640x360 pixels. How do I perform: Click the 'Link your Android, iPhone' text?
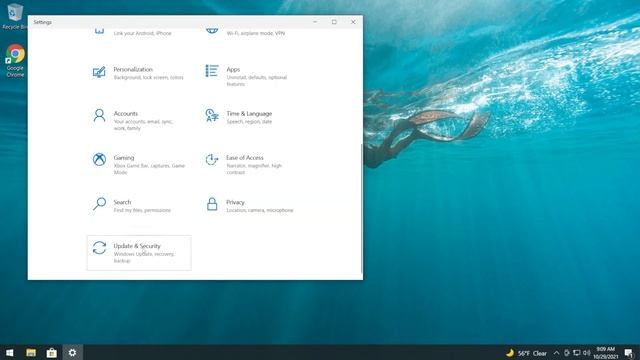pyautogui.click(x=142, y=33)
